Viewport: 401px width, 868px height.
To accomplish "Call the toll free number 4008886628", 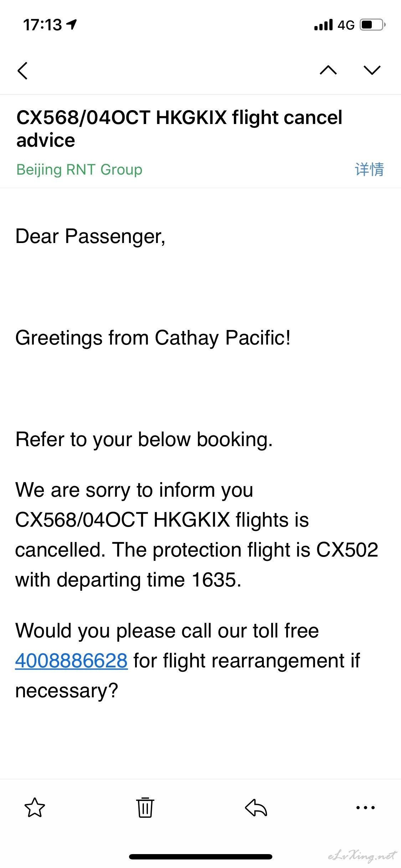I will point(71,661).
